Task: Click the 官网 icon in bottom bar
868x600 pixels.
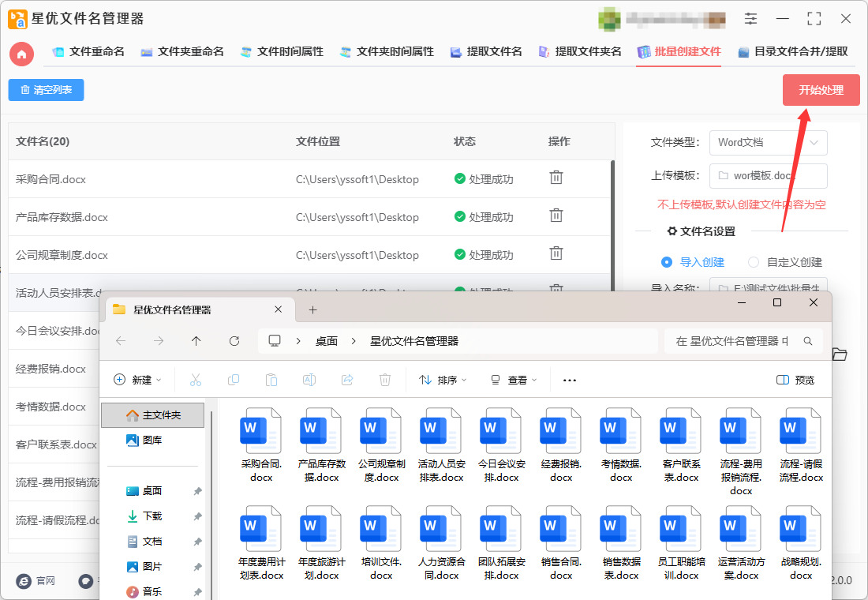Action: tap(24, 580)
